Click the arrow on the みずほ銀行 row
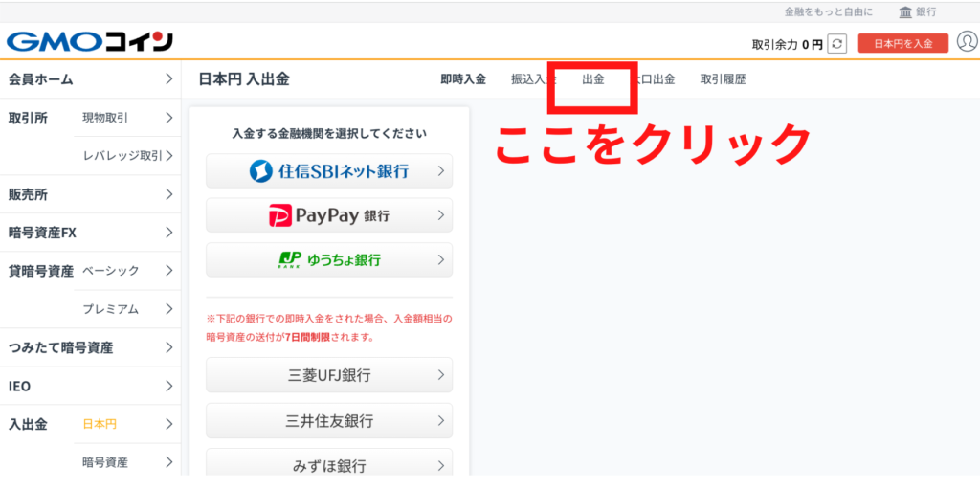The width and height of the screenshot is (980, 490). coord(440,465)
